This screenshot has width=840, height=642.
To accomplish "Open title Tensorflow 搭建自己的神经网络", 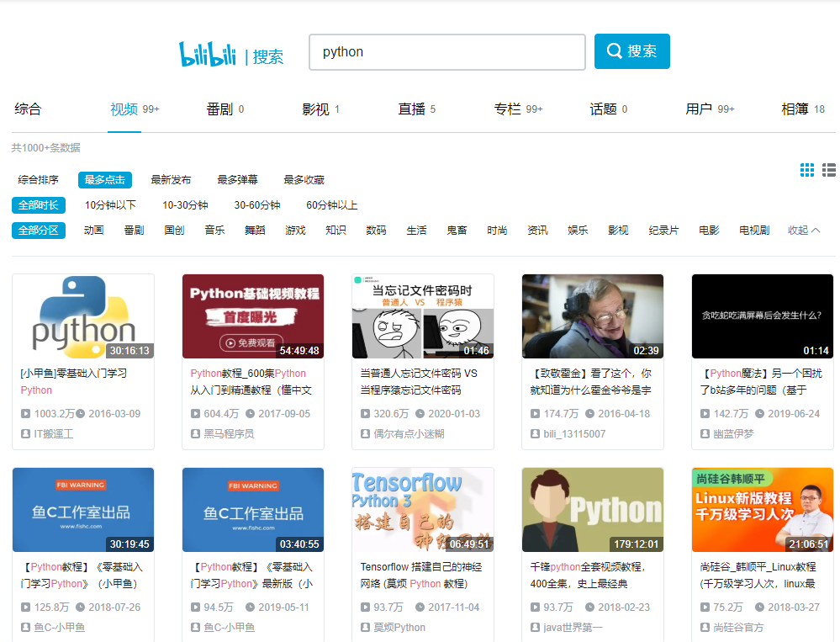I will click(x=421, y=575).
